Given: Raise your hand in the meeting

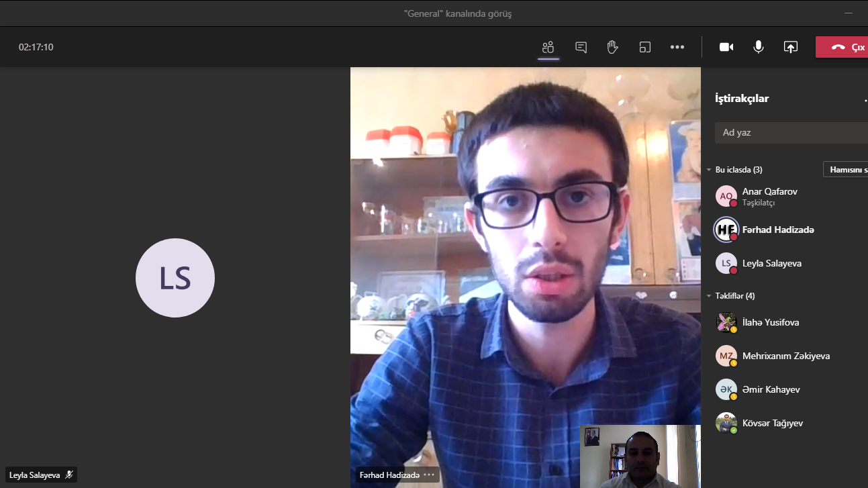Looking at the screenshot, I should coord(612,47).
